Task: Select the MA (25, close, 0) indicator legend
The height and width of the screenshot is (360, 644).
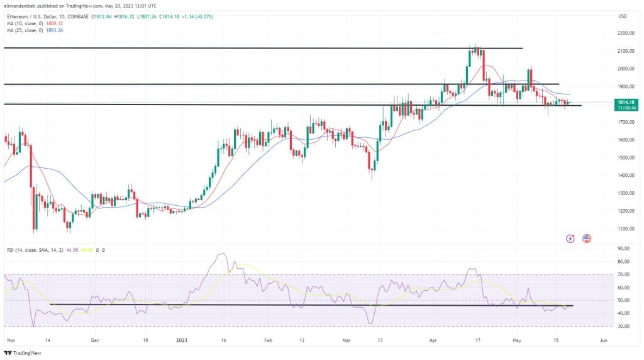Action: click(x=25, y=30)
